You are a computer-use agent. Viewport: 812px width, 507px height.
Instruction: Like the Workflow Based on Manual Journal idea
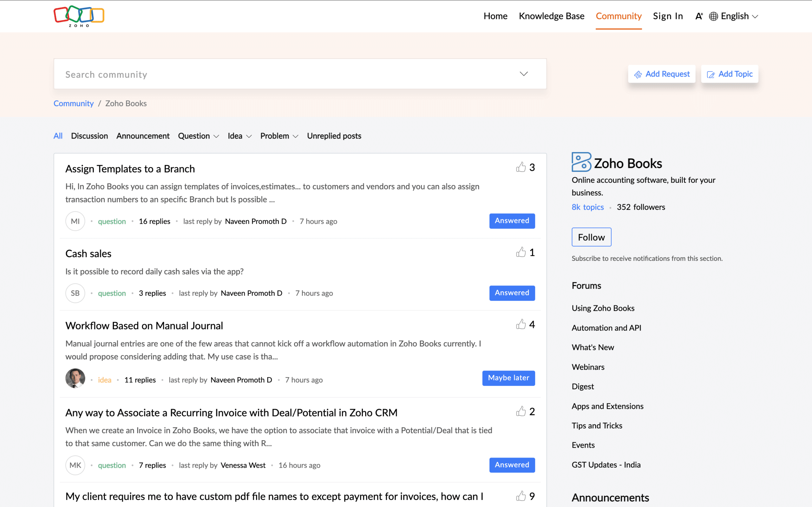pos(521,324)
